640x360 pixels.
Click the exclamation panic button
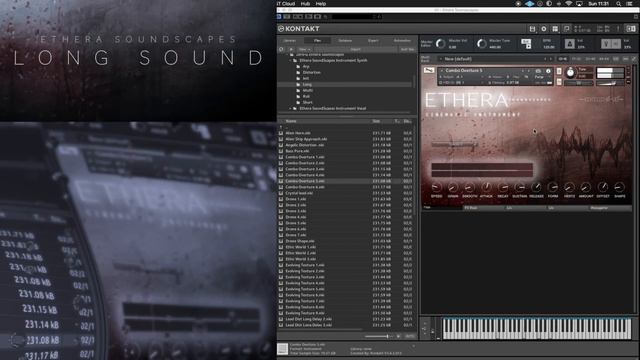click(x=618, y=29)
